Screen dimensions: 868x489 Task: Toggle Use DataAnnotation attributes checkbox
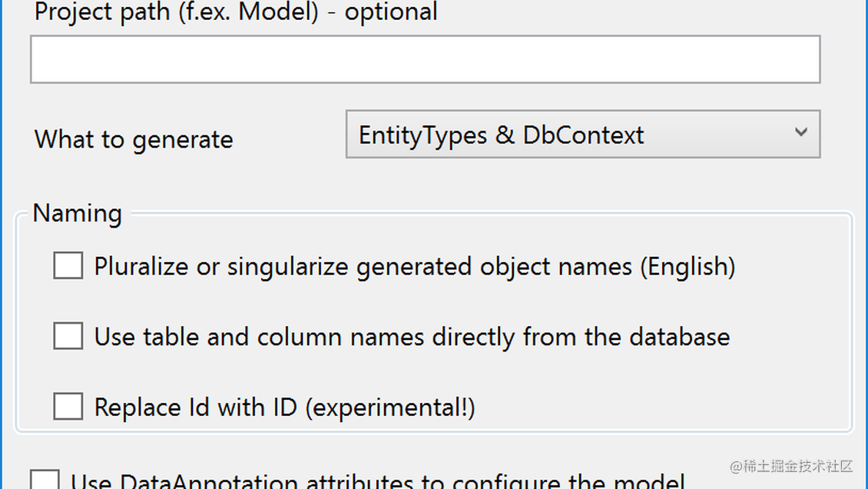tap(45, 480)
